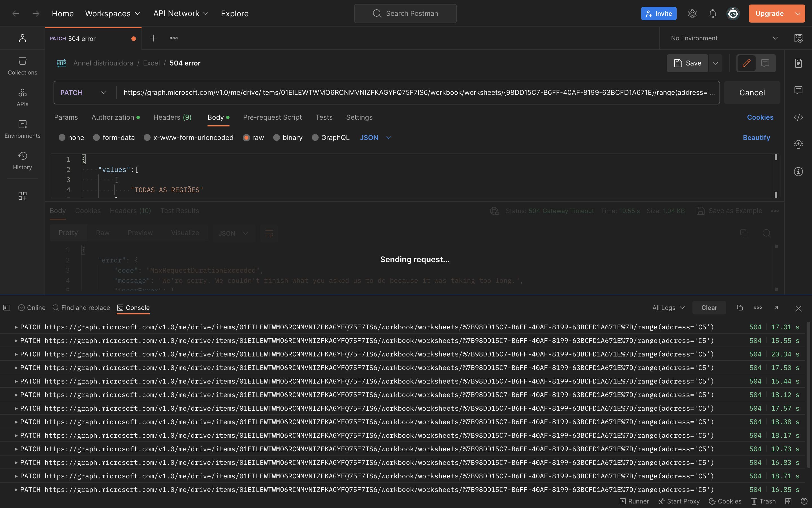Switch to the Params tab
The image size is (812, 508).
[66, 117]
